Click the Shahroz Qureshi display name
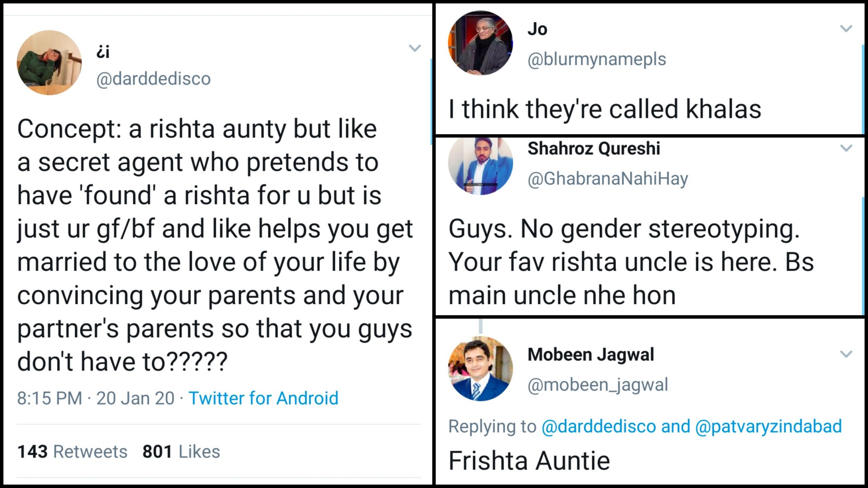Image resolution: width=868 pixels, height=488 pixels. (594, 148)
